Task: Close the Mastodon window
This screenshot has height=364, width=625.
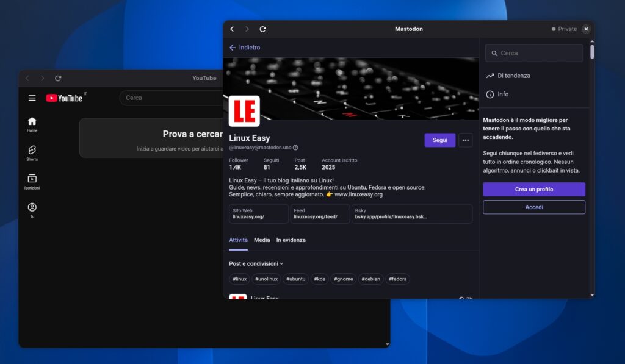Action: click(586, 29)
